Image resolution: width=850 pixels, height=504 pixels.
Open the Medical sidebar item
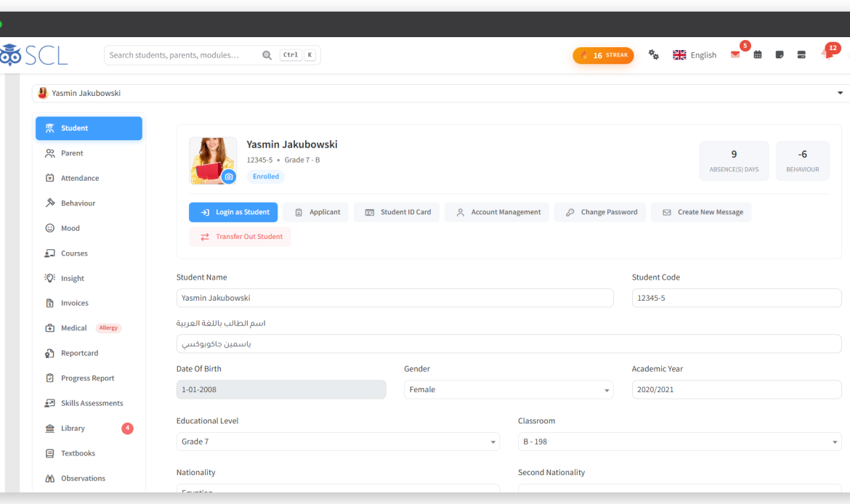89,328
